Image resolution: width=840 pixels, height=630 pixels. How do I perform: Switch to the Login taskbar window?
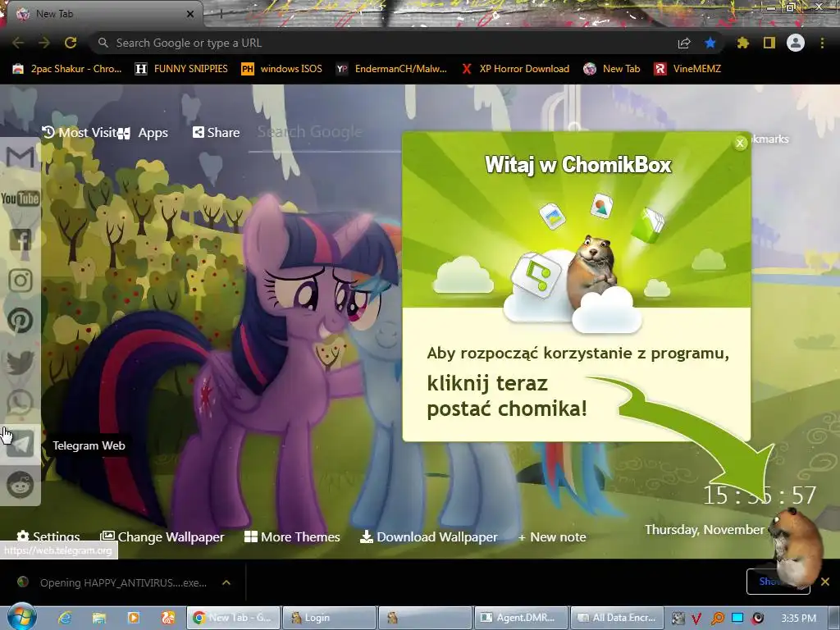pyautogui.click(x=329, y=618)
